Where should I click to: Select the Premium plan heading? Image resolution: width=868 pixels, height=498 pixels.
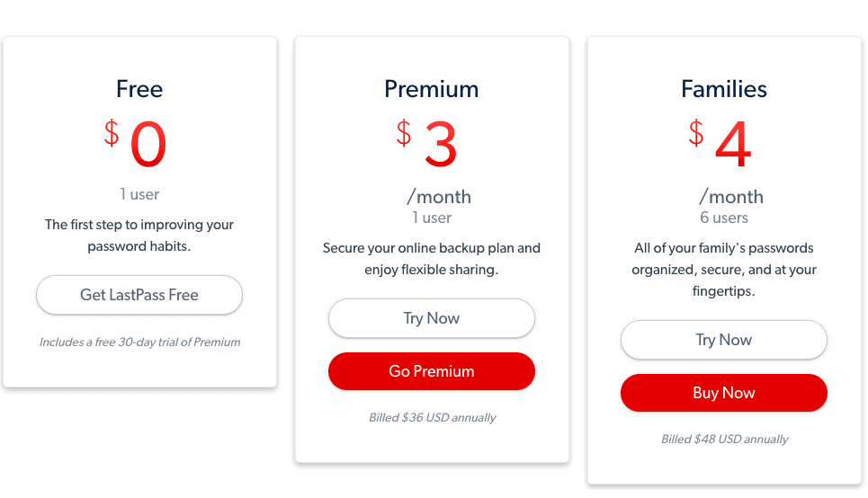(x=432, y=89)
